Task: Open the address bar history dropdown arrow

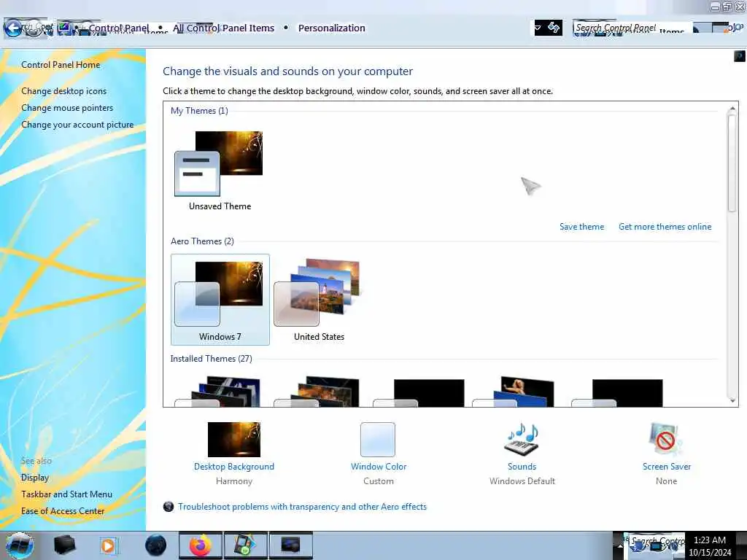Action: [x=538, y=28]
